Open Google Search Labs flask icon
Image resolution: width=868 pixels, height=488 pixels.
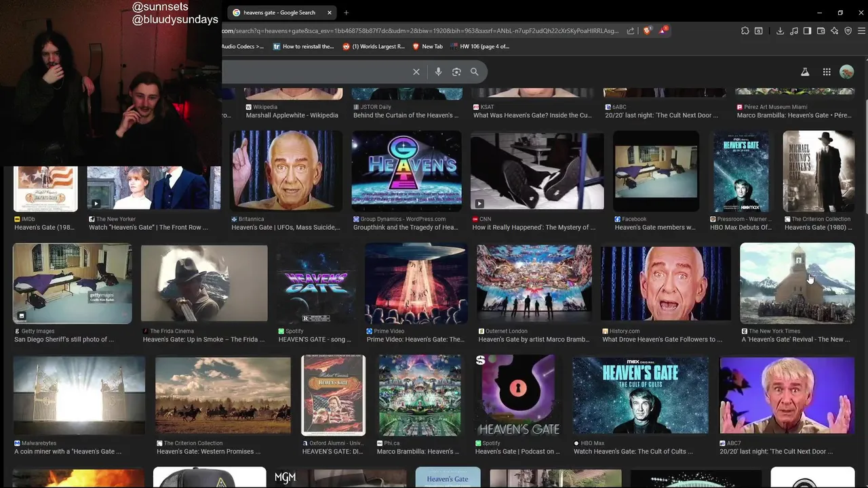tap(805, 72)
